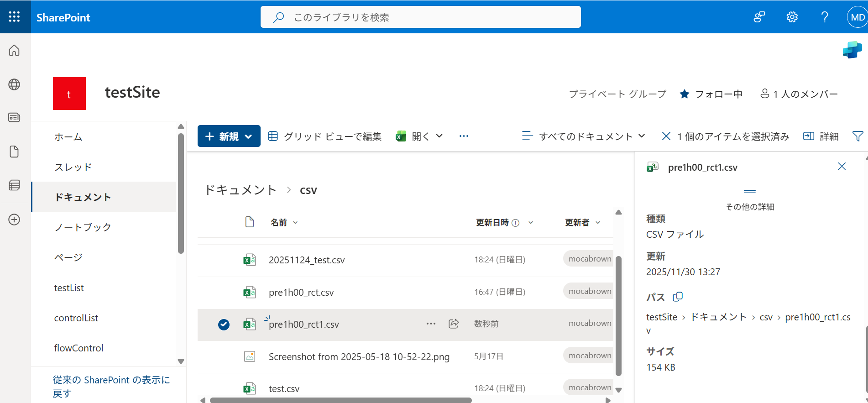Copy the path using the パス copy icon

[678, 297]
